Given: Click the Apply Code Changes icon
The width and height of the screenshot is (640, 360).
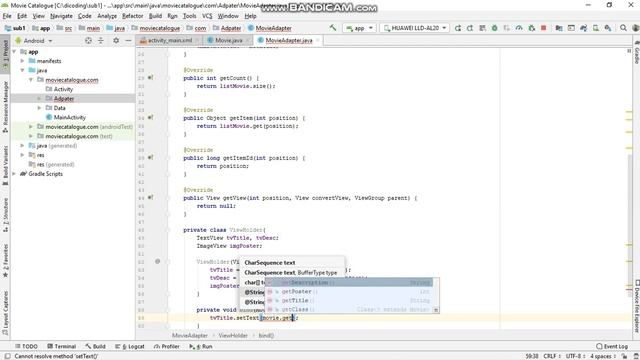Looking at the screenshot, I should (482, 28).
